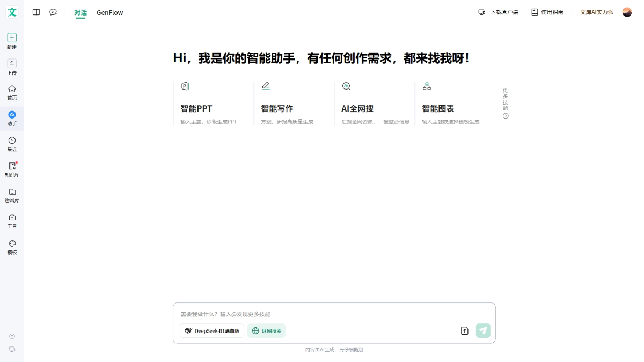The width and height of the screenshot is (644, 362).
Task: Go to 首页 home icon
Action: coord(12,89)
